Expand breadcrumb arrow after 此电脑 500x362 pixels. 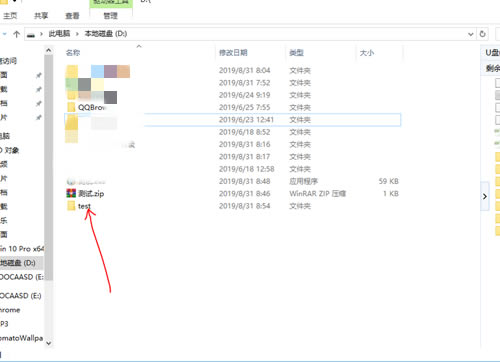(77, 34)
